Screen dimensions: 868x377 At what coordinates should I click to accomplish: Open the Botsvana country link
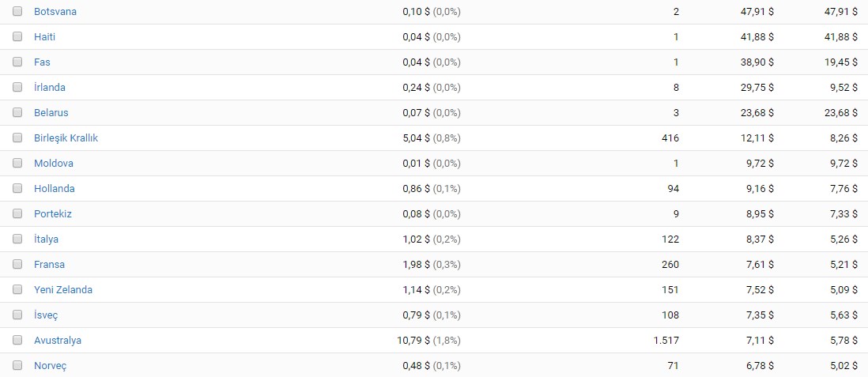tap(55, 12)
